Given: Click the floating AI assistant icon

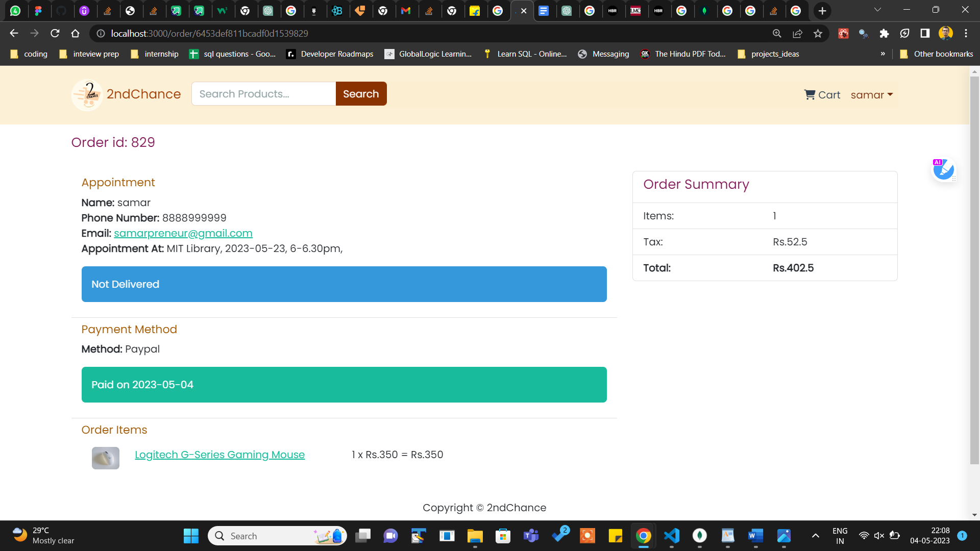Looking at the screenshot, I should pos(943,169).
